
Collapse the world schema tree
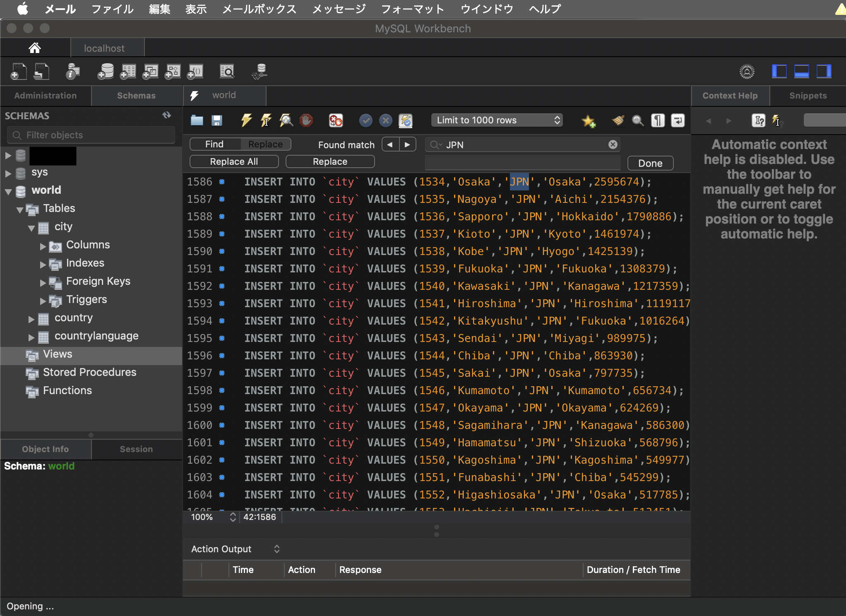tap(8, 191)
